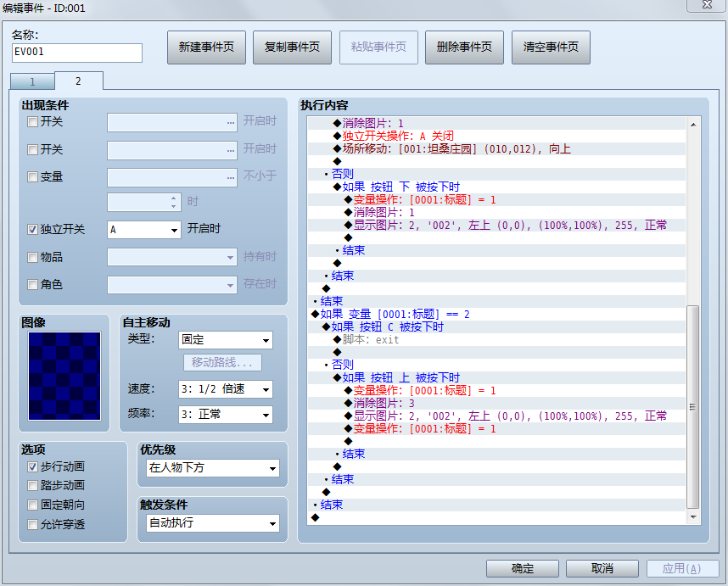Viewport: 728px width, 586px height.
Task: Select the 脚本: exit command row
Action: coord(496,339)
